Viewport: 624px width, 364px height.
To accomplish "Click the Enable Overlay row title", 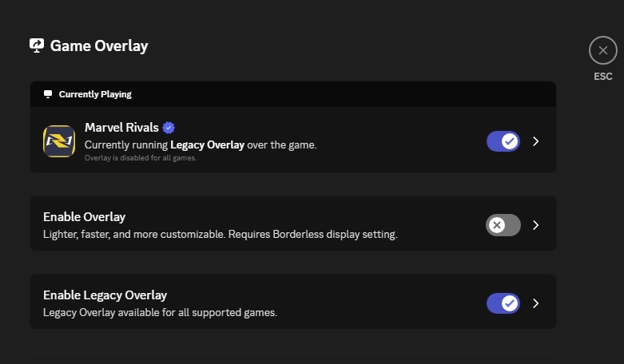I will (x=84, y=216).
